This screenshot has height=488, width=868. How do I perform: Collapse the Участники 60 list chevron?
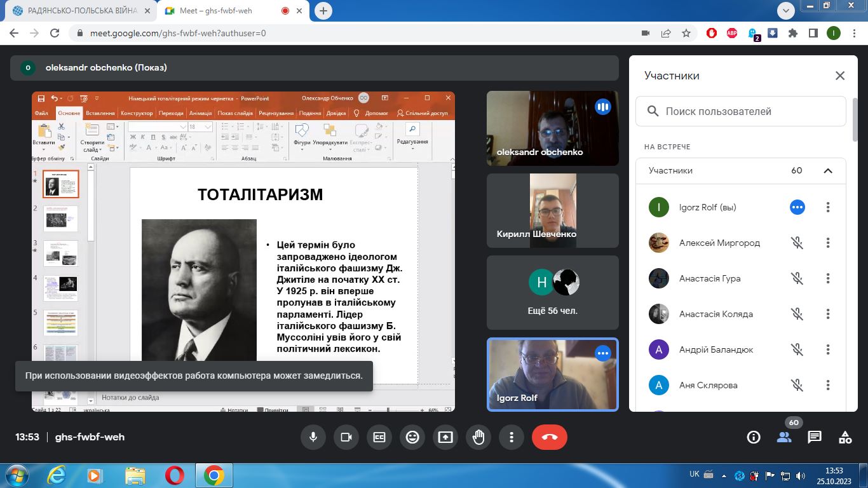(x=827, y=170)
